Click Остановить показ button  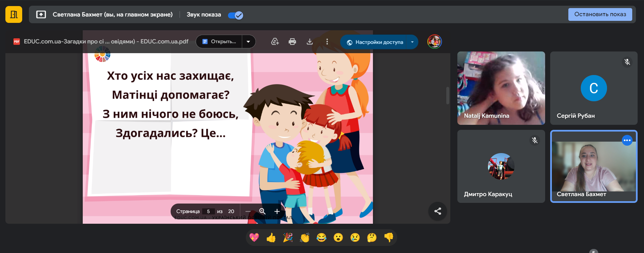(600, 14)
